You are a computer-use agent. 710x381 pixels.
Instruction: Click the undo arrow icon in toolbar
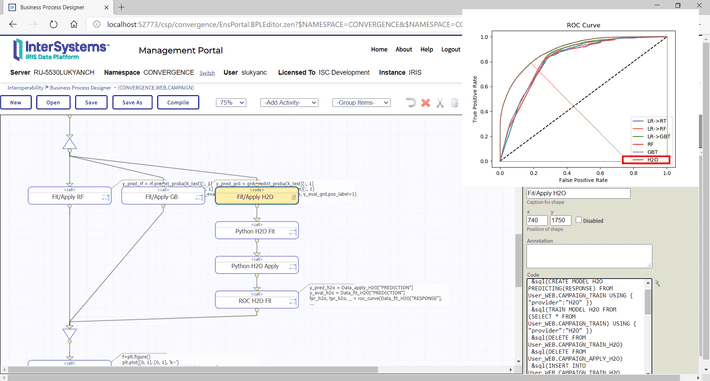tap(411, 103)
